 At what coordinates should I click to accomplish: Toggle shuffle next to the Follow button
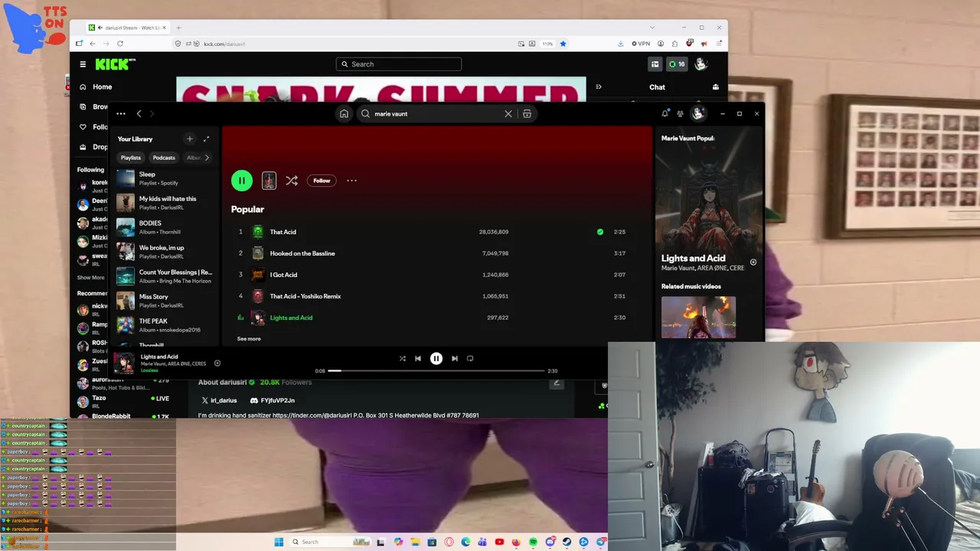(x=292, y=181)
